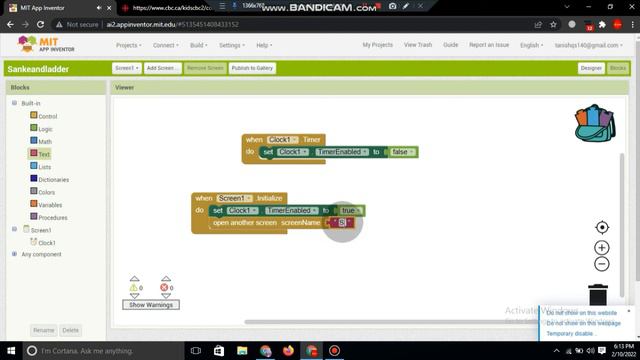Open the Screen1 screen selector
This screenshot has width=640, height=360.
point(127,68)
